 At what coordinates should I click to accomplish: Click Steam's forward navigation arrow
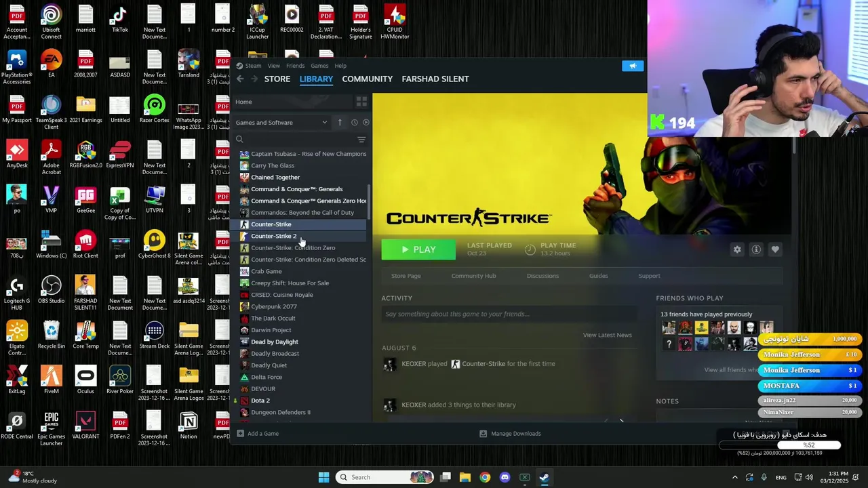click(254, 79)
